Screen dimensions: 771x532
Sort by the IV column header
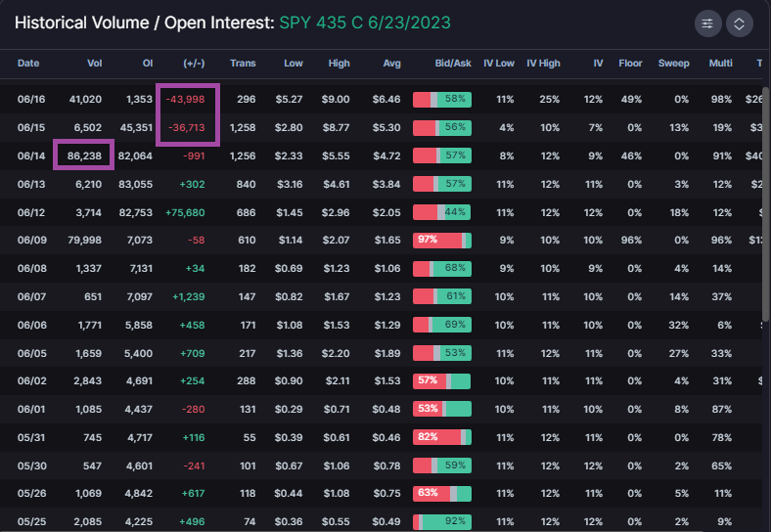(598, 64)
